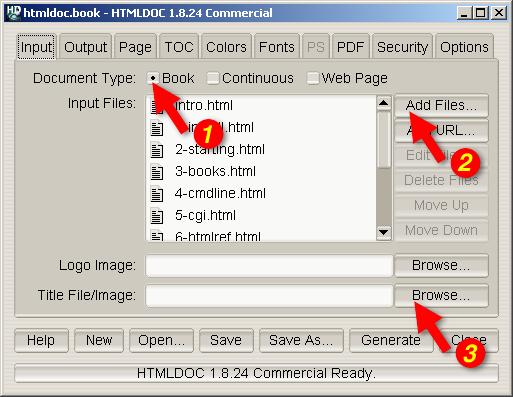Browse for a Logo Image
The width and height of the screenshot is (513, 397).
441,265
